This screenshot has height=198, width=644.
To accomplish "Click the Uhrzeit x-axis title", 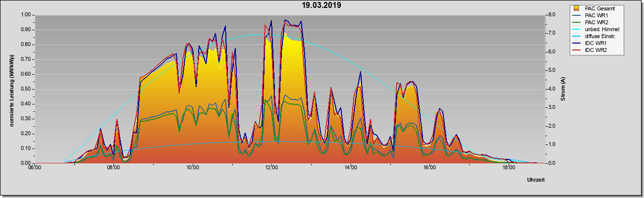I will [x=536, y=180].
